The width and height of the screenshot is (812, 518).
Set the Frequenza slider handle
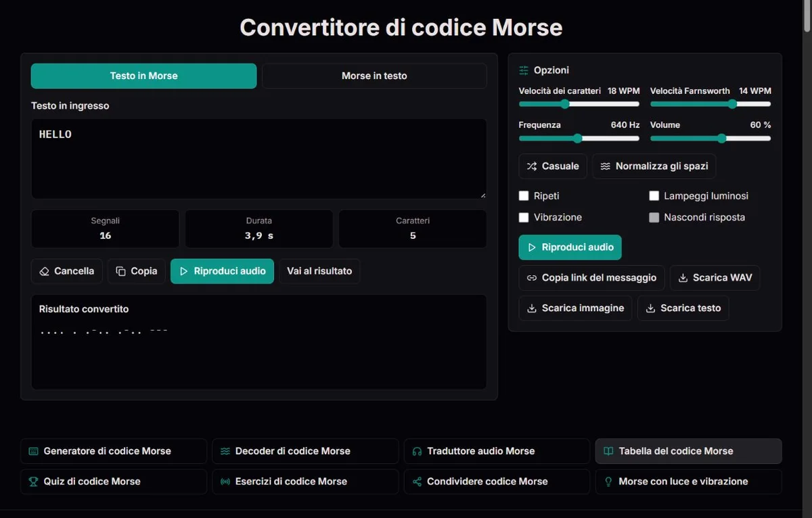coord(577,139)
